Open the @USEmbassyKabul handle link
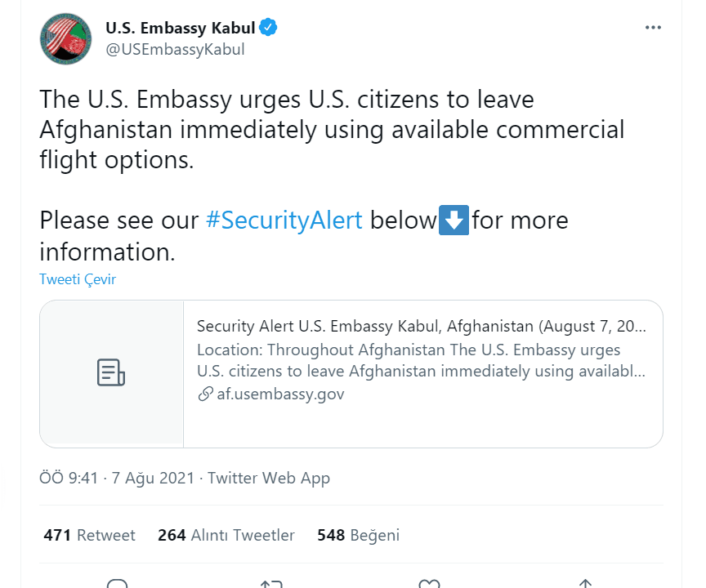Screen dimensions: 706x588 pyautogui.click(x=175, y=49)
